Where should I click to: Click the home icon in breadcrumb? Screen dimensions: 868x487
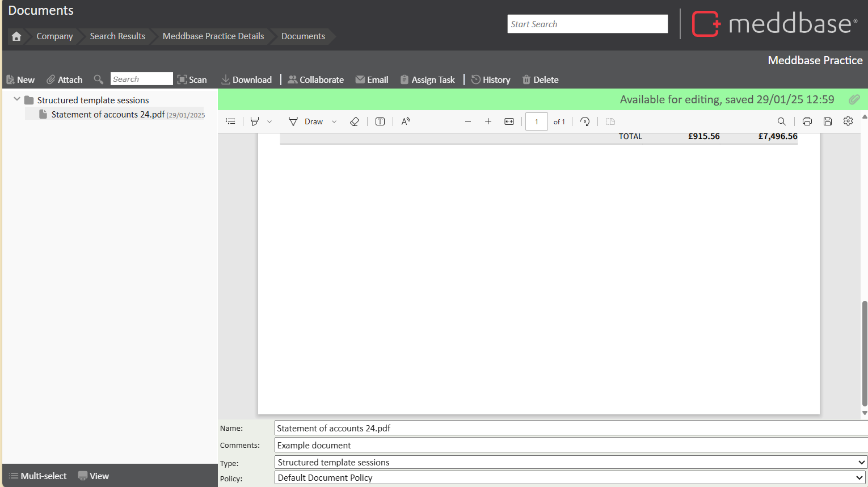(x=16, y=36)
